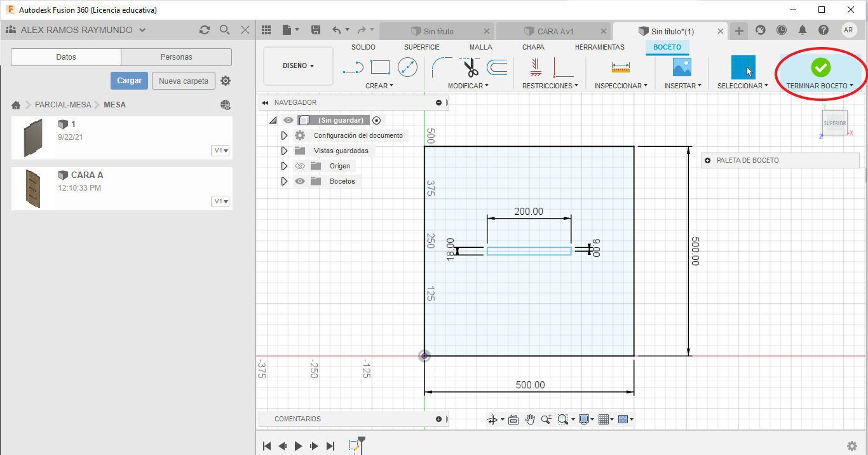868x455 pixels.
Task: Choose the Trim scissors tool
Action: coord(471,67)
